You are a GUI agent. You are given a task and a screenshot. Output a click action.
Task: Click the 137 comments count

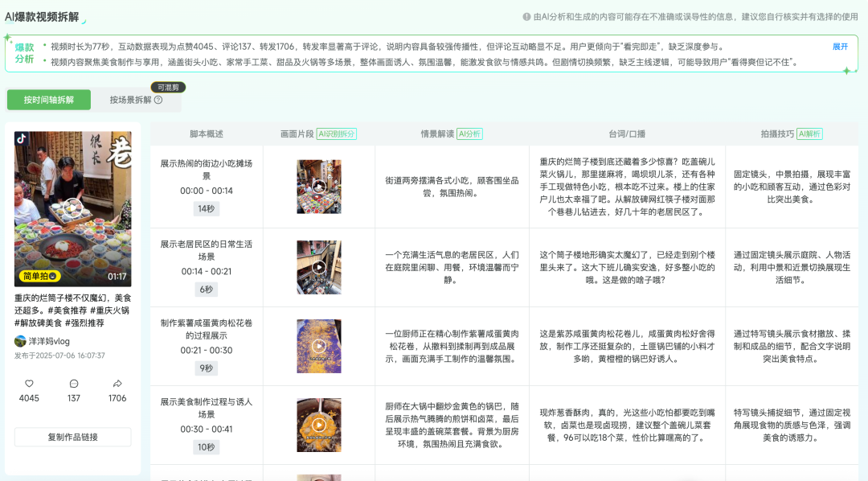point(74,398)
